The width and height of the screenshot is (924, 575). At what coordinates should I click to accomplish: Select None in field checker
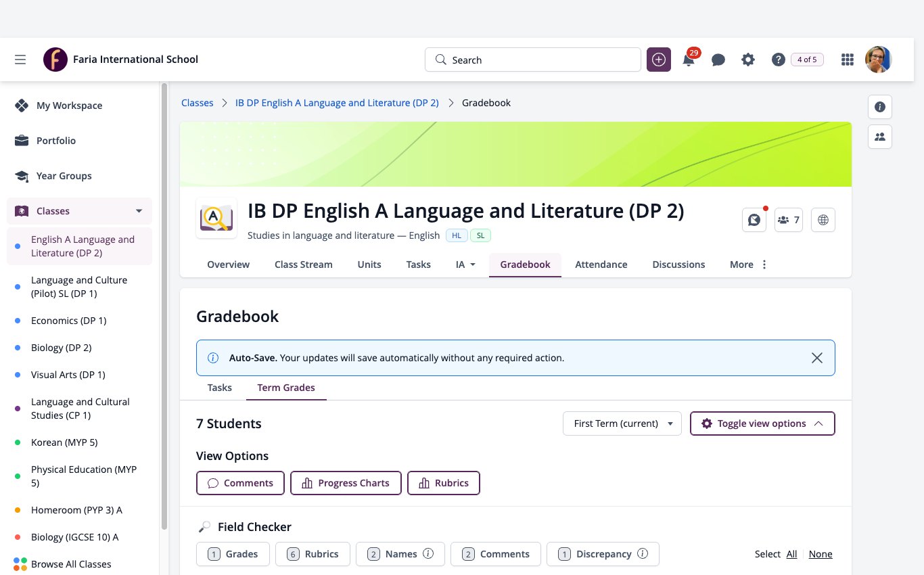click(821, 554)
